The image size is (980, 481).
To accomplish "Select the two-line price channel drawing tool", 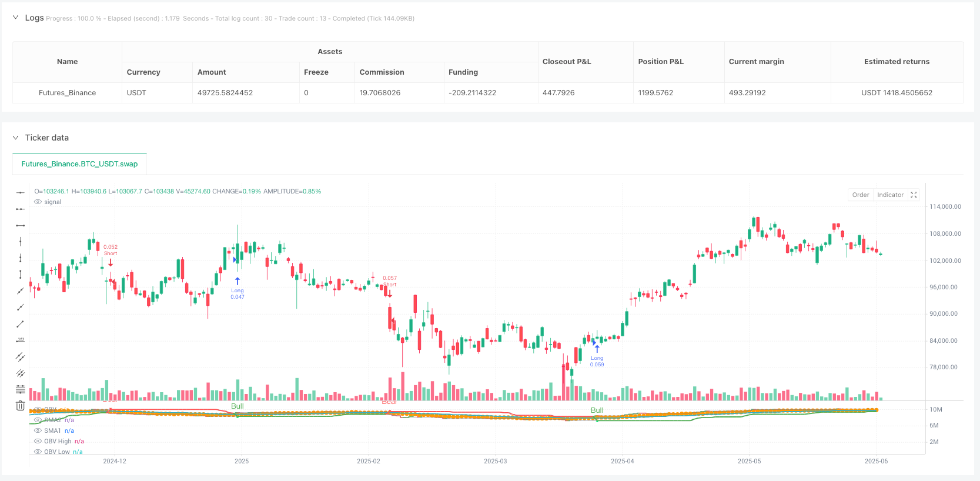I will (20, 356).
